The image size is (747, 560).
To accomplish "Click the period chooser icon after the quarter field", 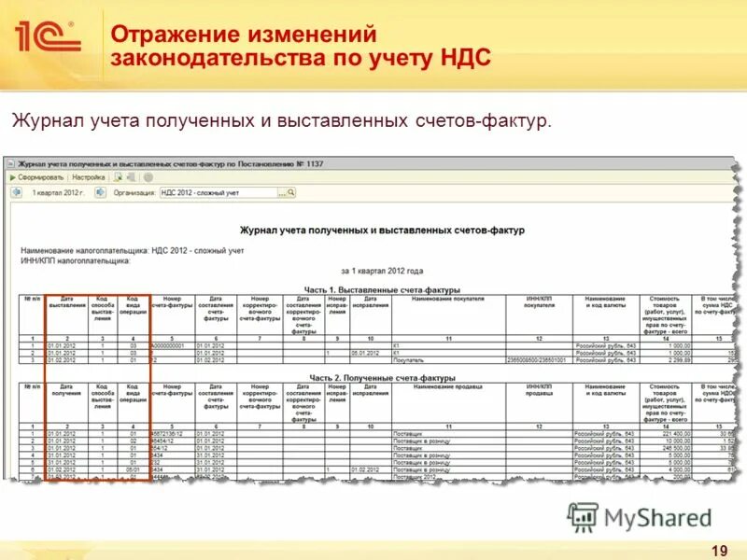I will coord(101,193).
